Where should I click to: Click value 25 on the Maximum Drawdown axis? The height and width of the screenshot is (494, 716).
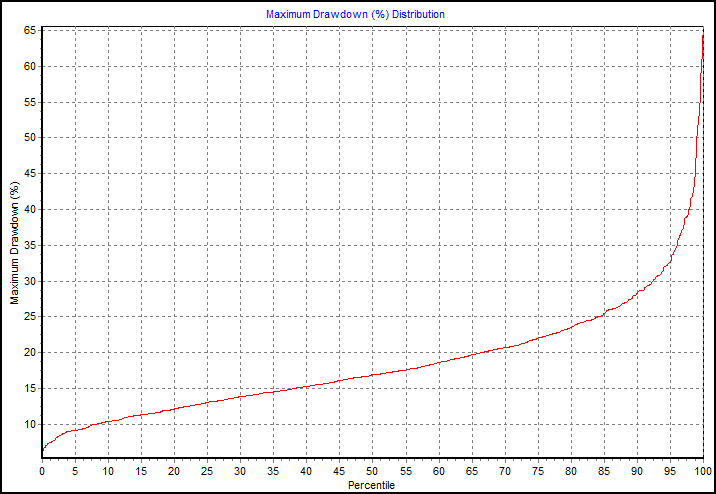pos(30,316)
